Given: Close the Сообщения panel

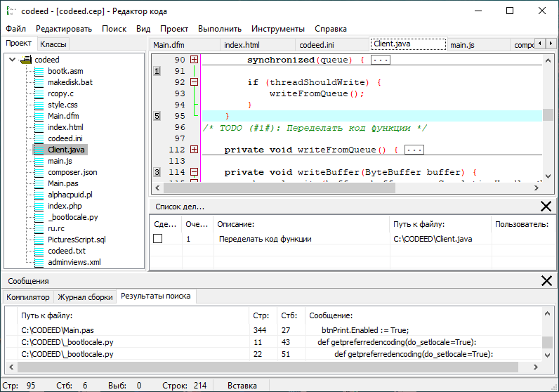Looking at the screenshot, I should (x=546, y=280).
